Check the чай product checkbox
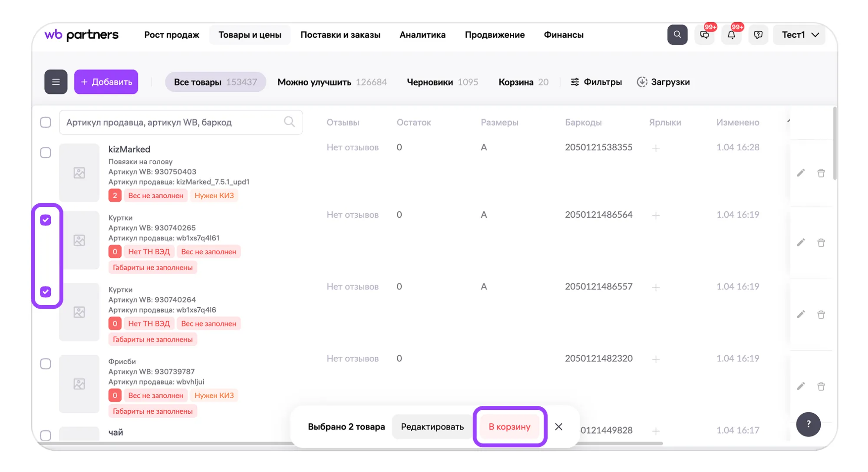Viewport: 868px width, 472px height. [46, 435]
